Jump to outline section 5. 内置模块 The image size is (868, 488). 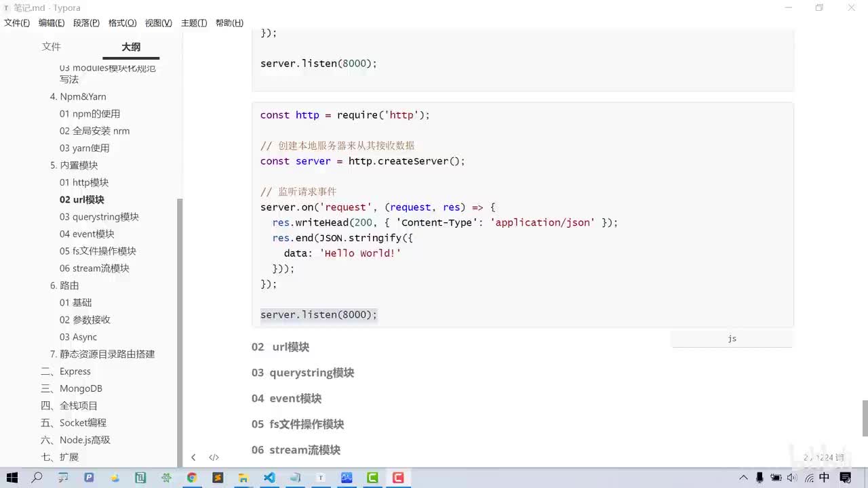pyautogui.click(x=74, y=165)
